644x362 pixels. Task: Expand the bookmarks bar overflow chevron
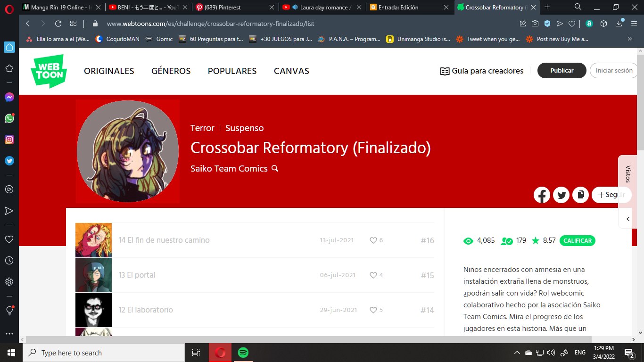(629, 39)
